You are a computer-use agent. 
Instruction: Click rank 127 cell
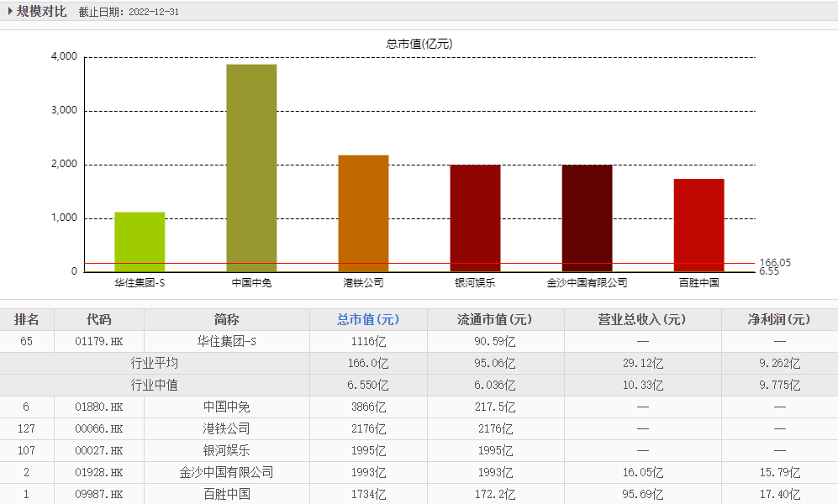[x=26, y=428]
